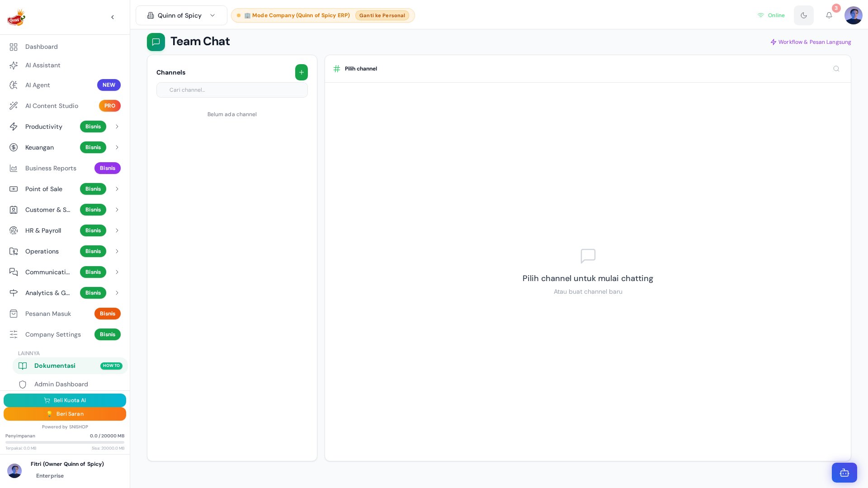Click the Keuangan dollar icon
The width and height of the screenshot is (868, 488).
click(x=14, y=147)
